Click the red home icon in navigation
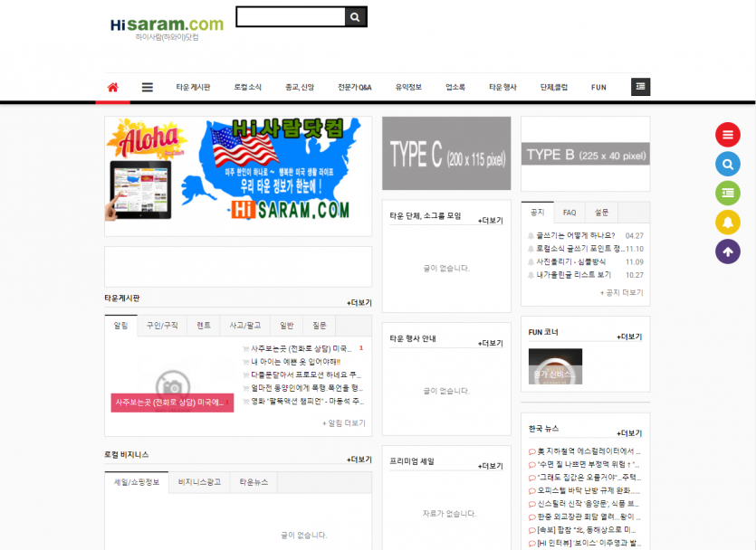The height and width of the screenshot is (550, 756). pyautogui.click(x=112, y=88)
